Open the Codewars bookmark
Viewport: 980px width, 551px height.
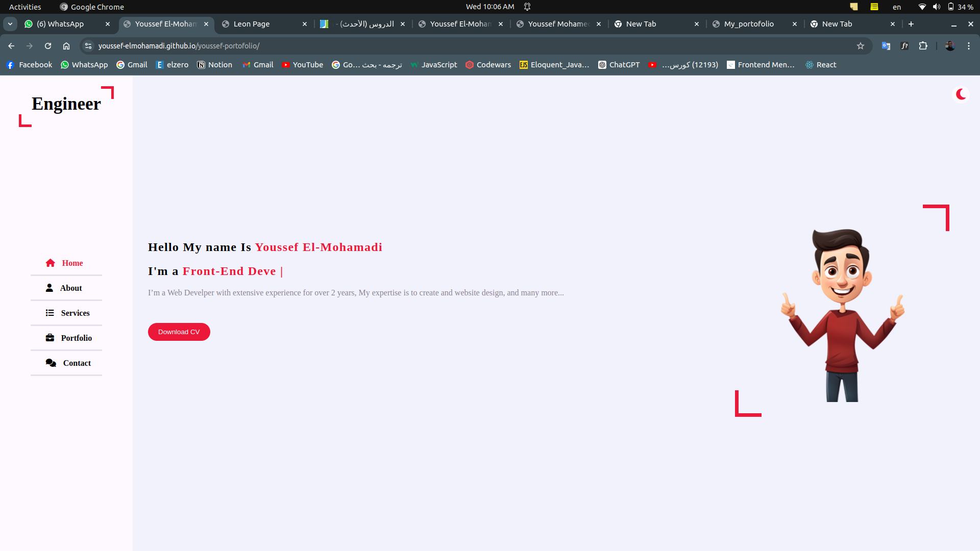[x=488, y=65]
